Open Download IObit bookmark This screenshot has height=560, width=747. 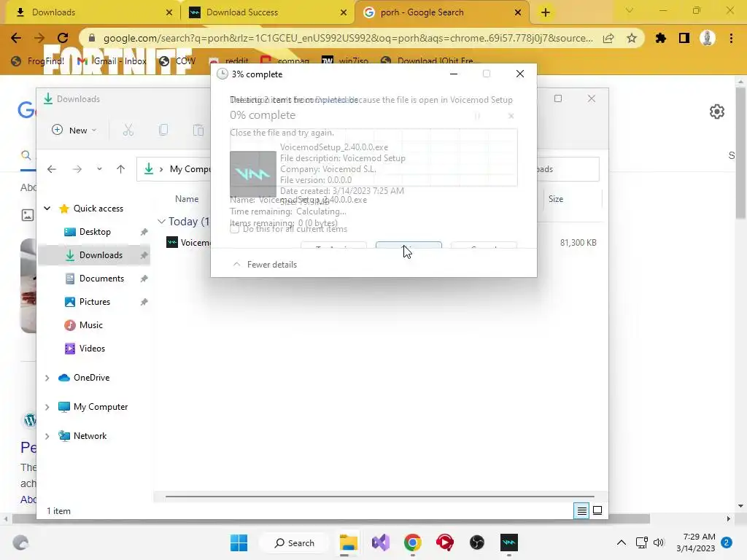click(x=427, y=61)
